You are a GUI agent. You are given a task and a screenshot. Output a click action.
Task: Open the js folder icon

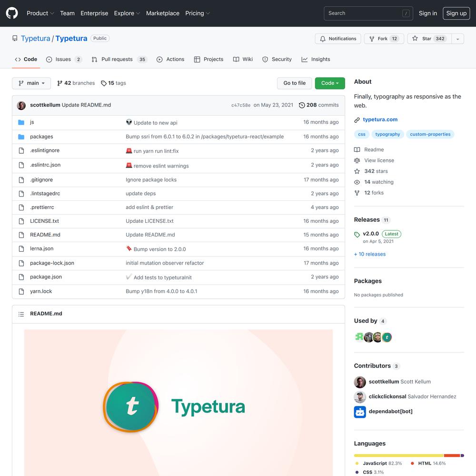pyautogui.click(x=21, y=122)
